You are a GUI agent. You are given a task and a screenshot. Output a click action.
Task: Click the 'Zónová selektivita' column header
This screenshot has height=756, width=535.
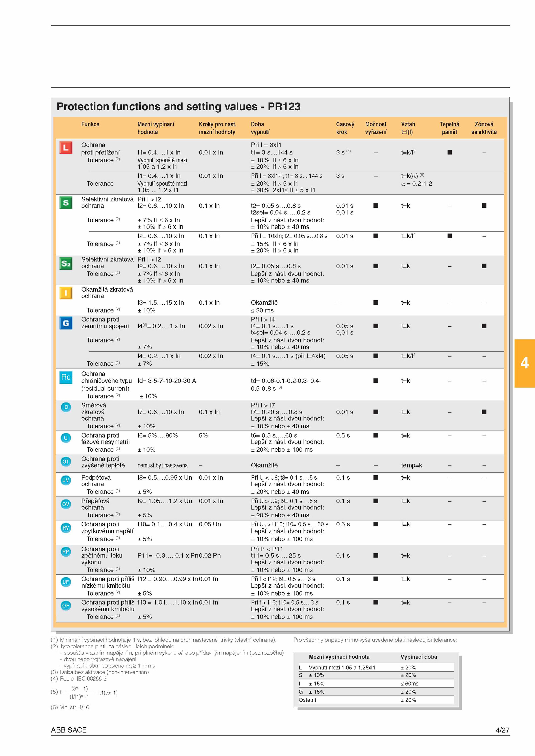tap(484, 128)
